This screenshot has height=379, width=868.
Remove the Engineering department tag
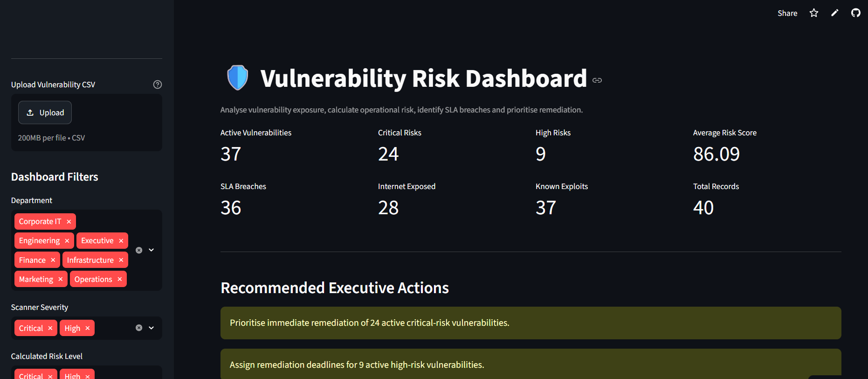pos(67,241)
